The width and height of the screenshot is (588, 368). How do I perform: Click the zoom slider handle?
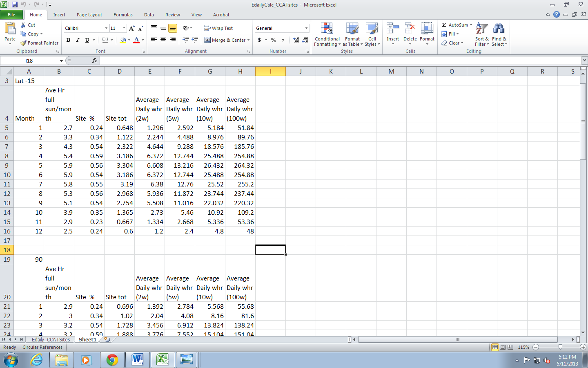[560, 347]
